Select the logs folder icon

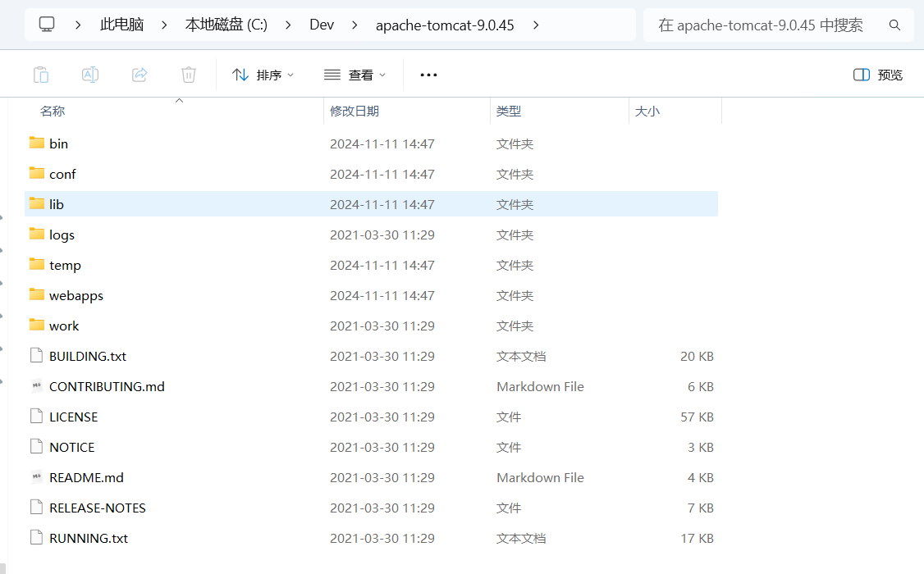[x=37, y=234]
